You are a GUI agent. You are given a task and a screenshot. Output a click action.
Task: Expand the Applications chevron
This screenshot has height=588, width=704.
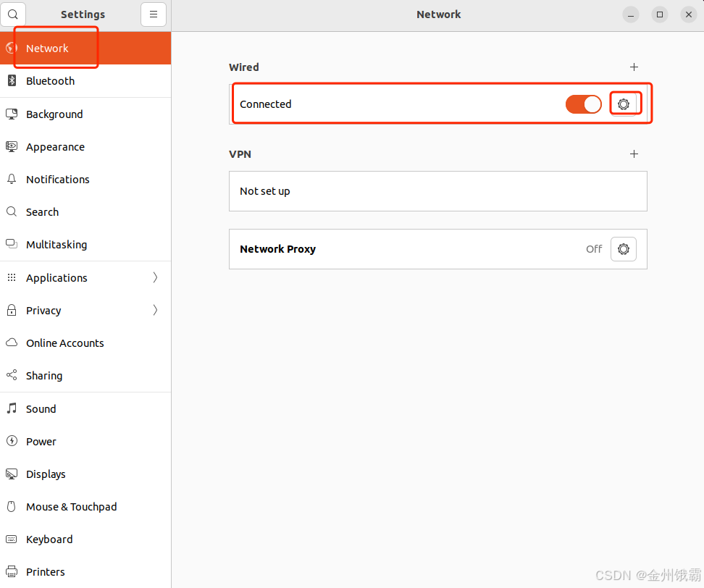pos(155,277)
